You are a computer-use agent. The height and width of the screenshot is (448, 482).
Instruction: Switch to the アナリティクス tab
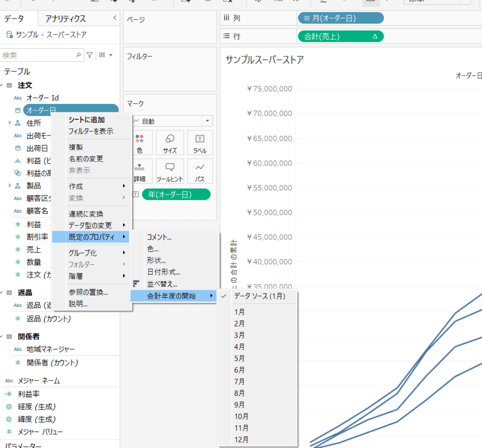pyautogui.click(x=65, y=19)
